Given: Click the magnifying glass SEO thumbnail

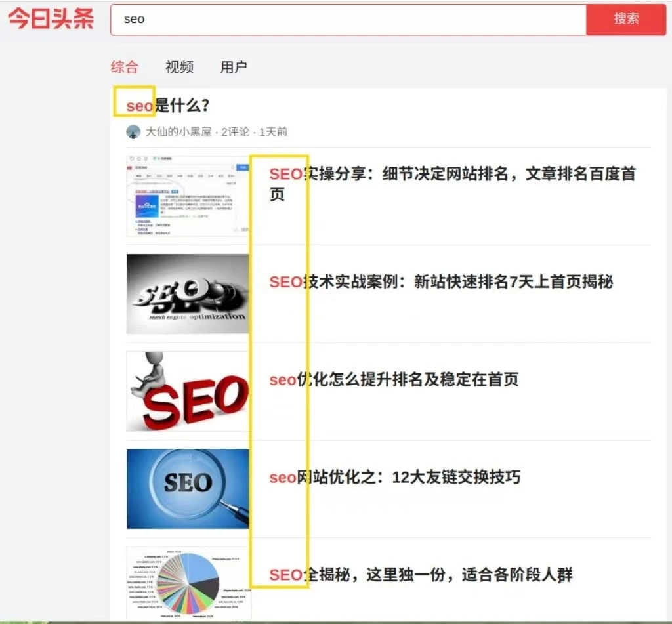Looking at the screenshot, I should tap(188, 488).
